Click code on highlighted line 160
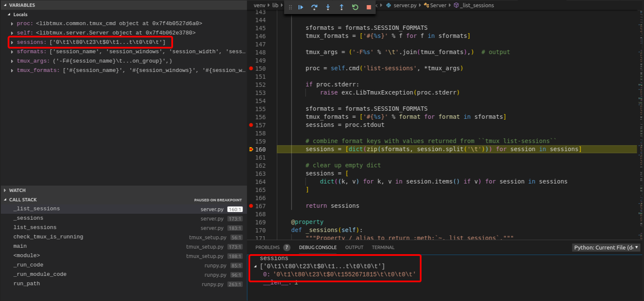Image resolution: width=644 pixels, height=301 pixels. (x=443, y=149)
